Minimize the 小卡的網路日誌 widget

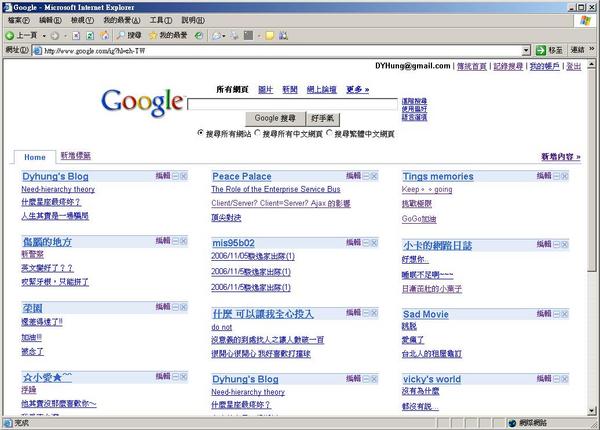click(x=557, y=244)
